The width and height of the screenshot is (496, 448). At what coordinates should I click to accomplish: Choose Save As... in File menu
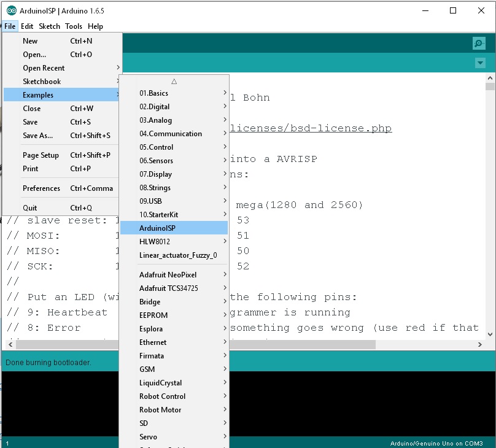(61, 136)
